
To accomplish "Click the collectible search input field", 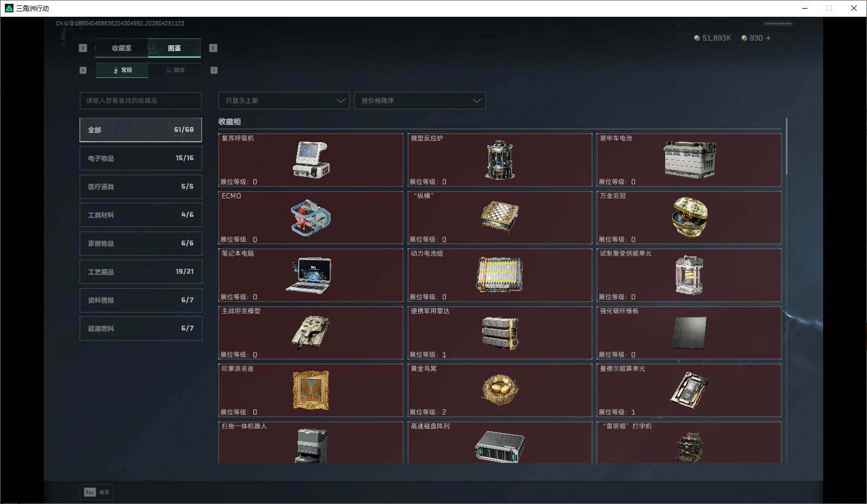I will pyautogui.click(x=141, y=101).
